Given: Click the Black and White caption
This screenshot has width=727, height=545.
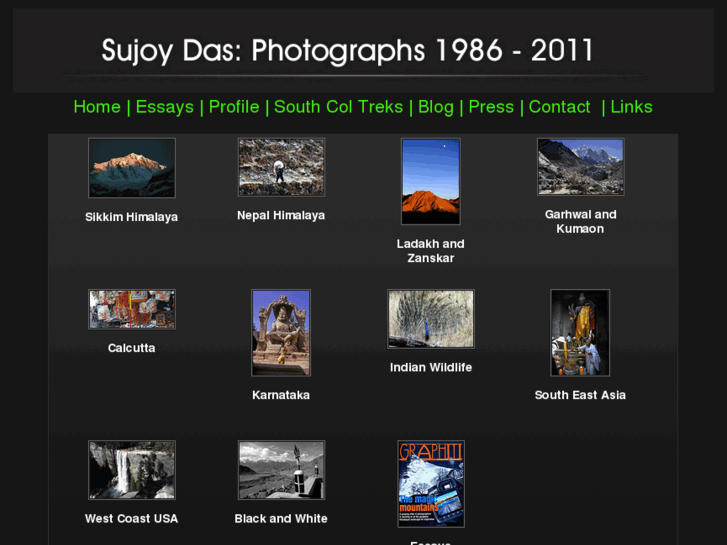Looking at the screenshot, I should pos(281,519).
